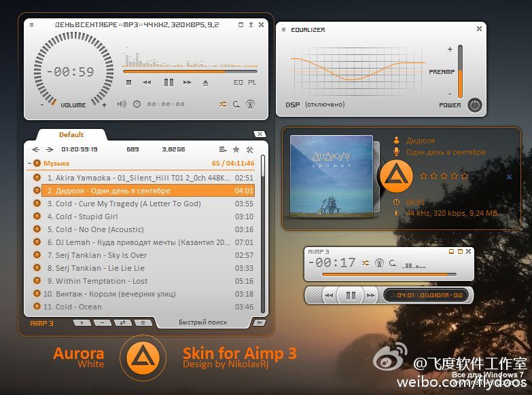The image size is (532, 395).
Task: Go to previous playlist arrow
Action: pyautogui.click(x=35, y=149)
